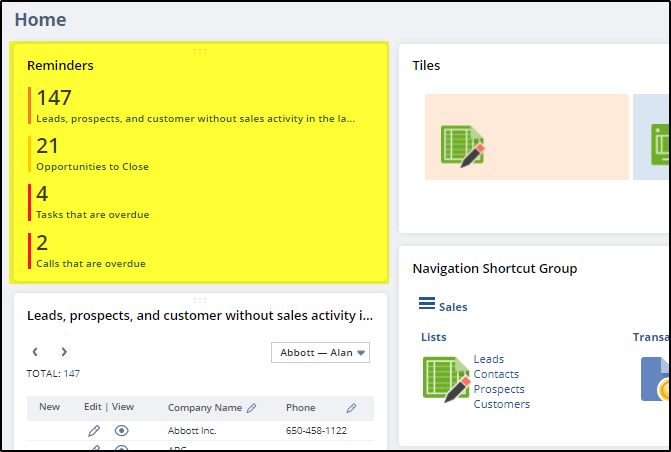Click the Home page heading
This screenshot has height=452, width=671.
coord(41,20)
